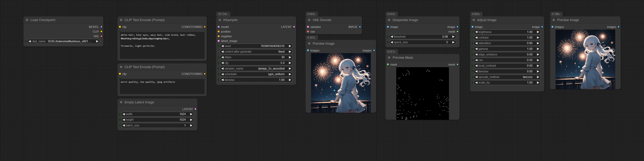
Task: Click the vae input socket on VAE Decode
Action: point(308,32)
